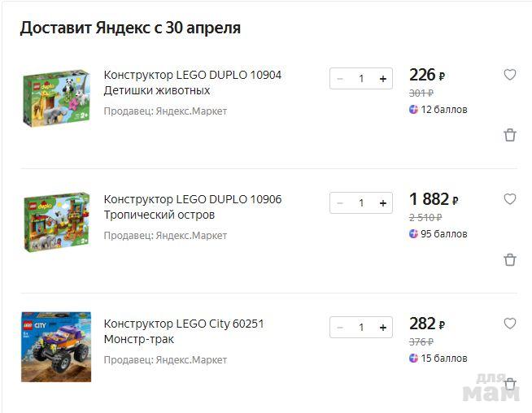532x413 pixels.
Task: Favorite the LEGO City Монстр-трак set
Action: pos(510,324)
